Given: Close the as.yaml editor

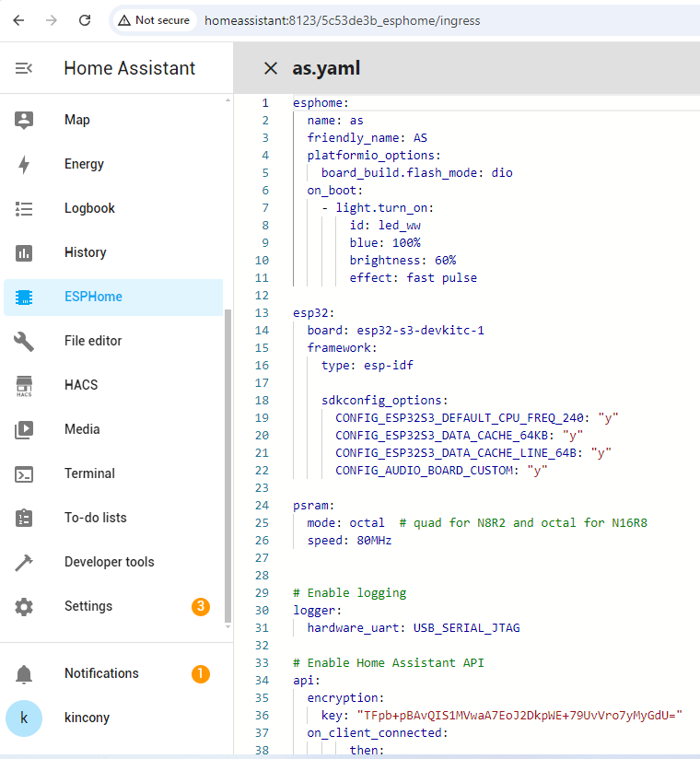Looking at the screenshot, I should [270, 68].
